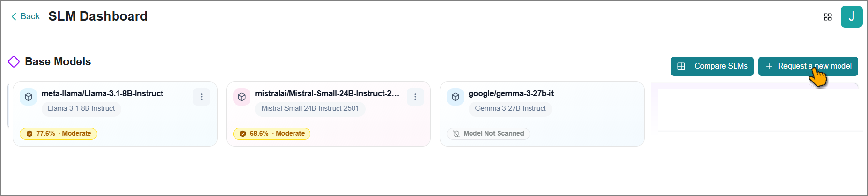Open the apps grid icon
The image size is (868, 196).
pyautogui.click(x=828, y=17)
